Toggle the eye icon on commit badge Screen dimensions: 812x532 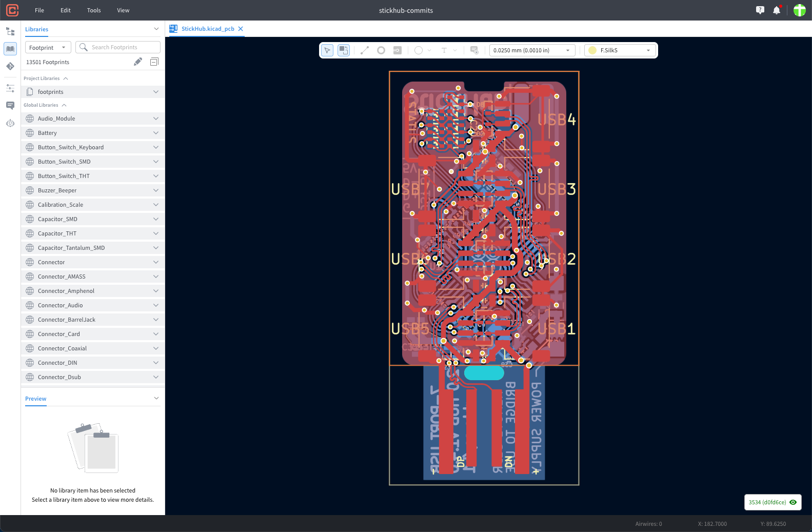pyautogui.click(x=793, y=502)
